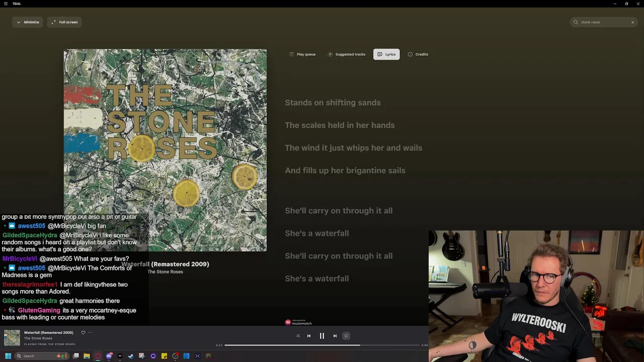Jump to lyric 'And fills up her brigantine sails'

pos(345,170)
